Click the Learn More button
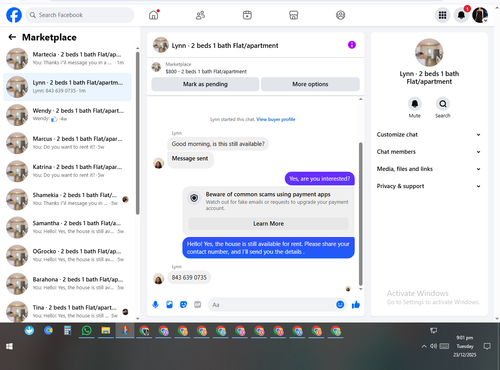The height and width of the screenshot is (370, 500). [x=268, y=223]
